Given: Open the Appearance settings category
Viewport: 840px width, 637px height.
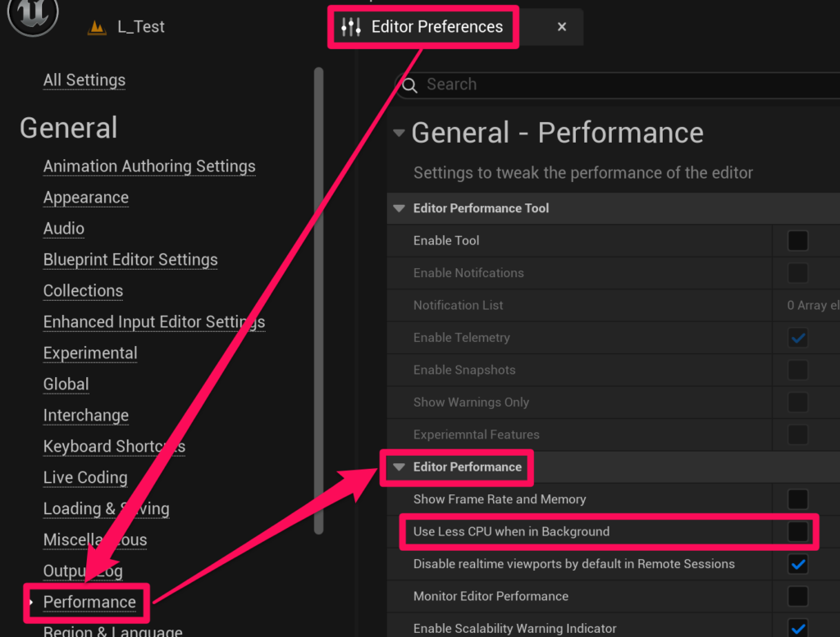Looking at the screenshot, I should (85, 198).
